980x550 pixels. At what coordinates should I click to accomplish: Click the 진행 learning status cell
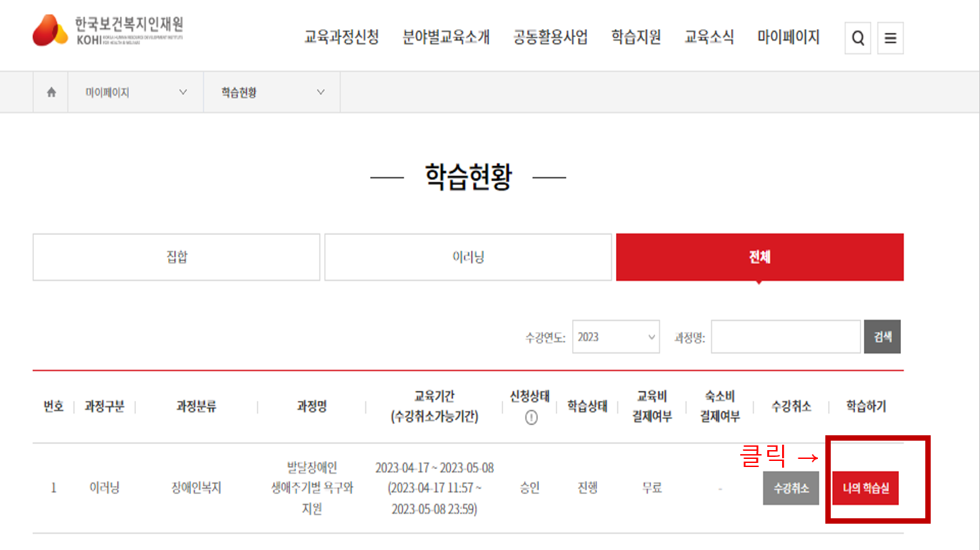point(588,488)
